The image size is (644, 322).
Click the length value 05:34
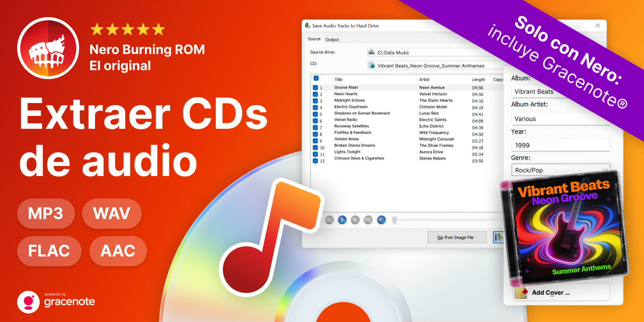point(478,154)
